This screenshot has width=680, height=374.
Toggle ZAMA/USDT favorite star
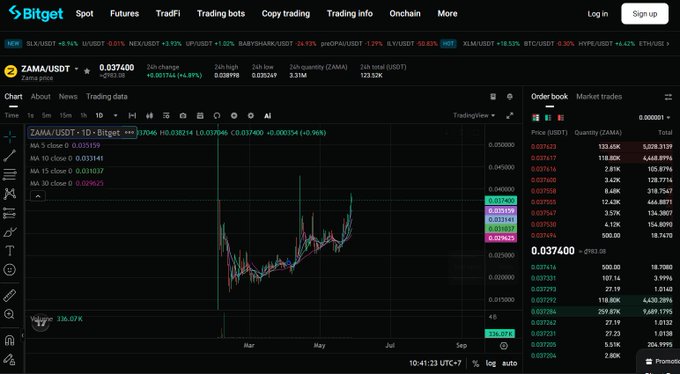pyautogui.click(x=87, y=71)
